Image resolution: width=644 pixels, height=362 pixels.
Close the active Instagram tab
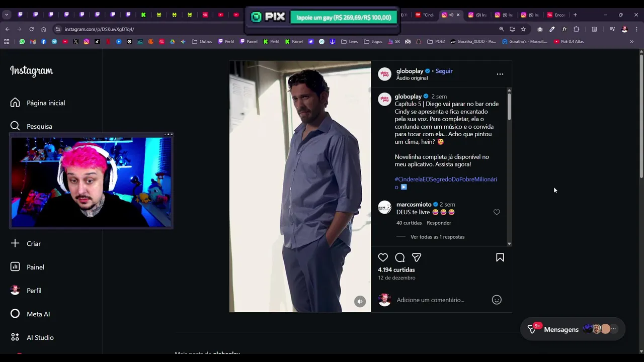click(458, 15)
